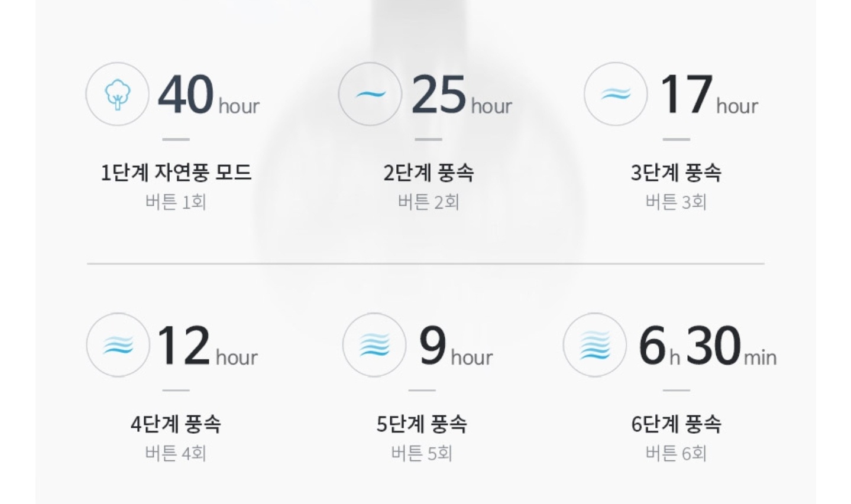Click the four-wave level 5 wind icon

pos(374,345)
